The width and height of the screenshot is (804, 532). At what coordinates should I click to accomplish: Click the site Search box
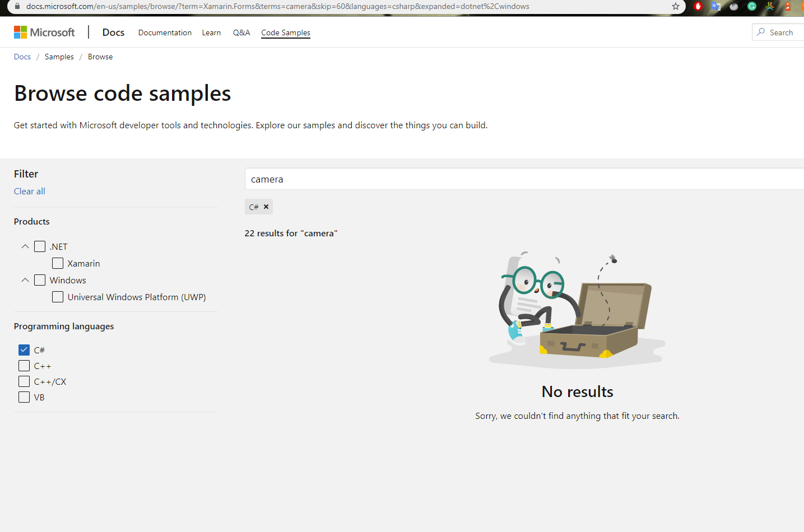(778, 32)
